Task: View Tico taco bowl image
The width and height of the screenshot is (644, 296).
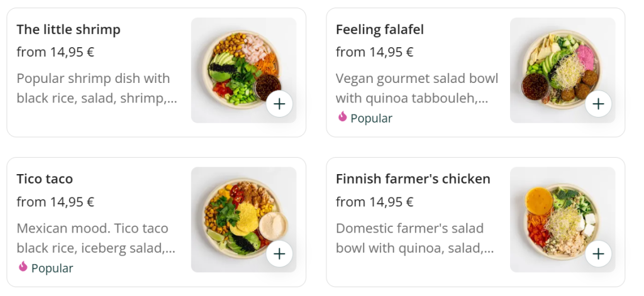Action: 239,216
